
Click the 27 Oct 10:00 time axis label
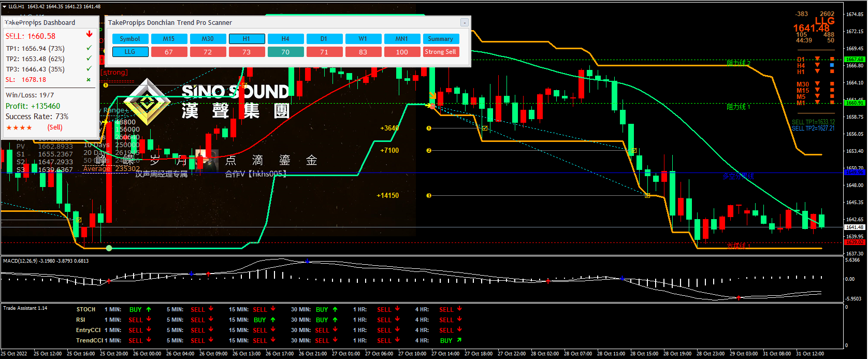[412, 354]
